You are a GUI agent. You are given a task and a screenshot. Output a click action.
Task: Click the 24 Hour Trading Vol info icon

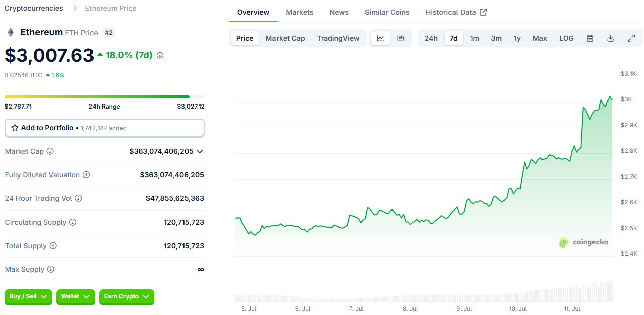(78, 198)
